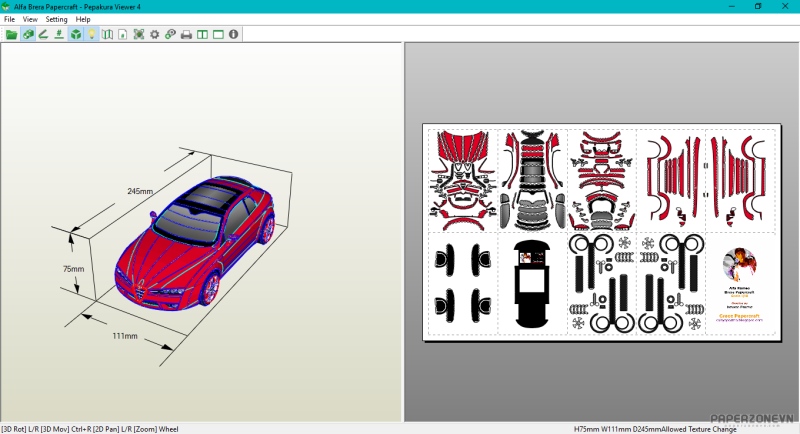This screenshot has height=434, width=800.
Task: Click the page document icon in toolbar
Action: coord(122,34)
